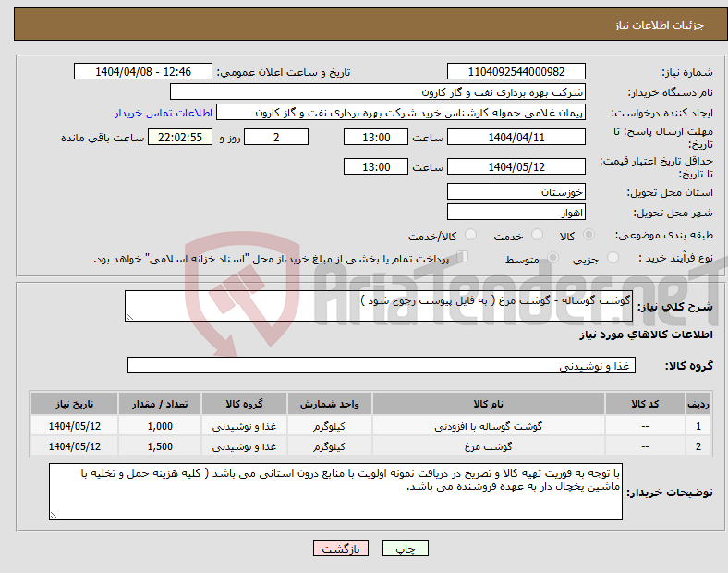
Task: Click the ردیف column header
Action: tap(698, 404)
